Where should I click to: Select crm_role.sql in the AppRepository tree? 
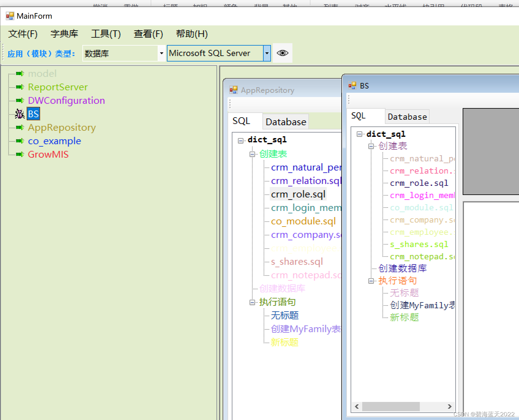pyautogui.click(x=298, y=194)
